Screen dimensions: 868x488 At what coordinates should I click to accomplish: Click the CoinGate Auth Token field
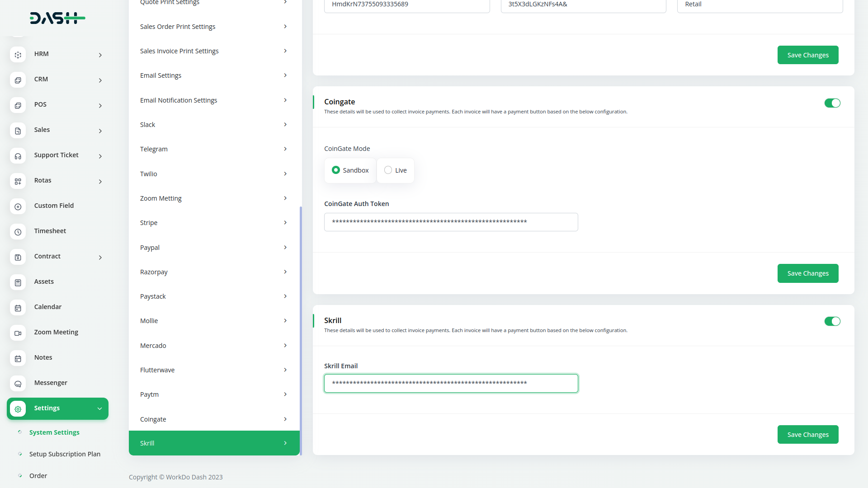[x=451, y=222]
